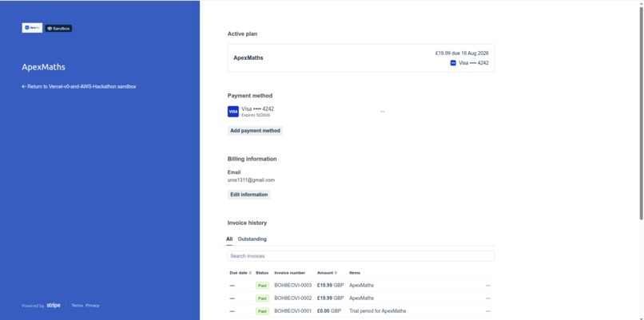Open more options for invoice BOH8EOVI-0003
Screen dimensions: 644x320
pyautogui.click(x=488, y=286)
